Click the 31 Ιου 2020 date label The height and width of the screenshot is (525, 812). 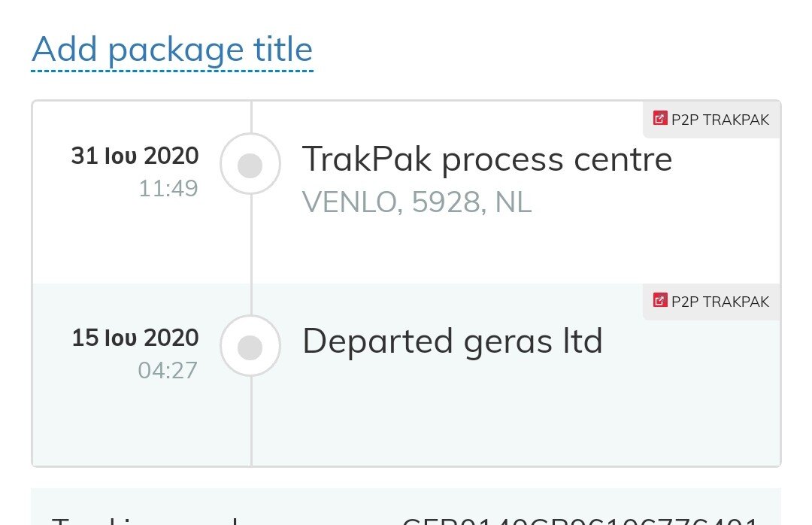click(135, 156)
